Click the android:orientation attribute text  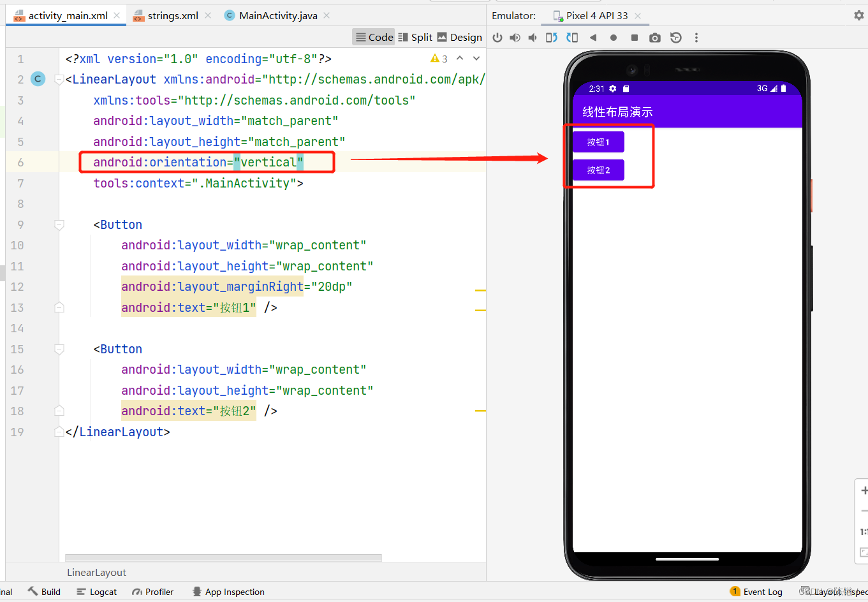pos(198,162)
